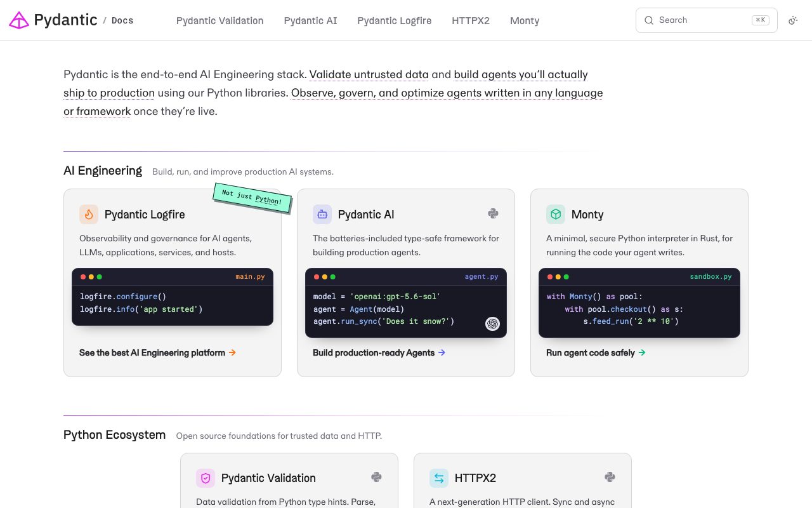This screenshot has height=508, width=812.
Task: Focus the Search input field
Action: [707, 20]
